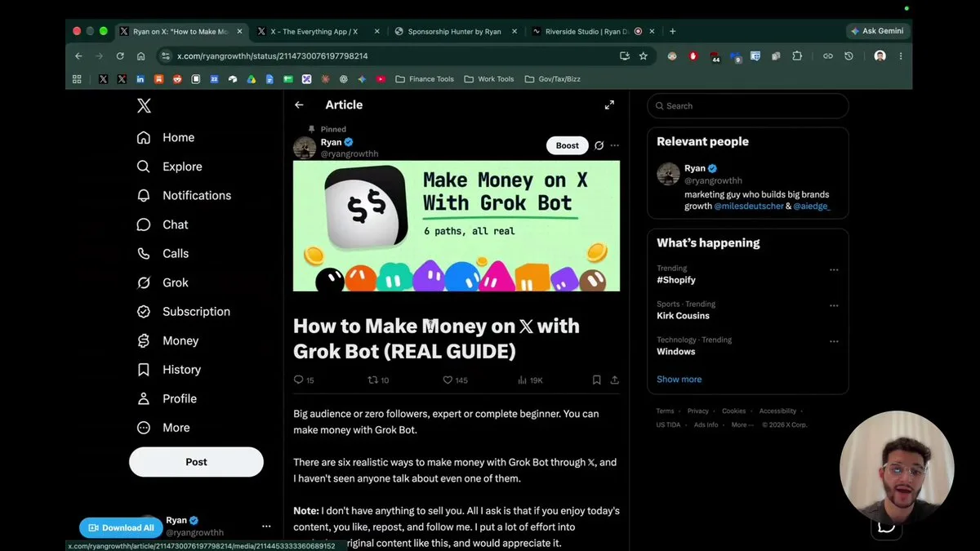Viewport: 980px width, 551px height.
Task: Go to Home in sidebar
Action: 166,137
